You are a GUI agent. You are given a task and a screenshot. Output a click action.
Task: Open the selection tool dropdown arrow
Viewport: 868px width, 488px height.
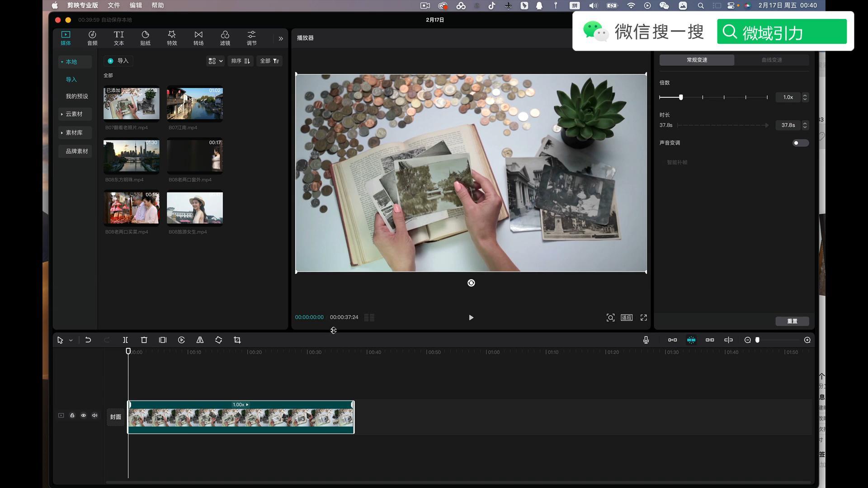71,340
